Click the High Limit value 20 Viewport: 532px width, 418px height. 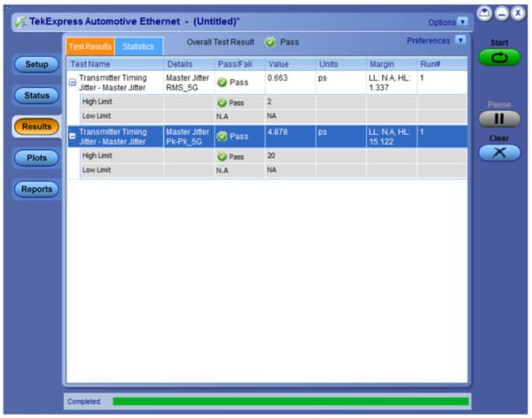271,156
